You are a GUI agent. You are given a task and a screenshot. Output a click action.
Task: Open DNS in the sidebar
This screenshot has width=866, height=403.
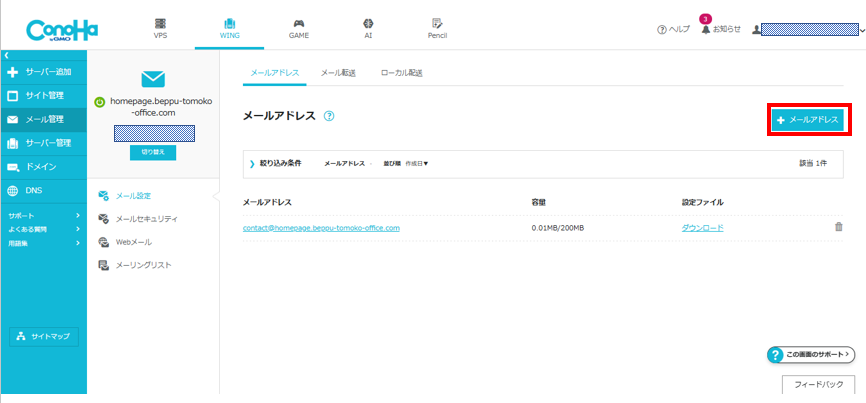click(43, 190)
